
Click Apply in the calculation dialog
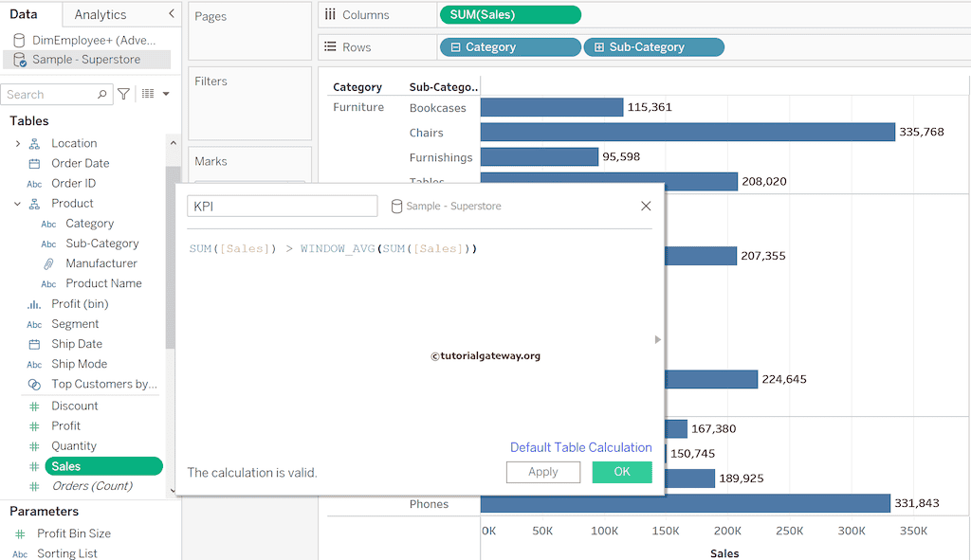tap(542, 472)
